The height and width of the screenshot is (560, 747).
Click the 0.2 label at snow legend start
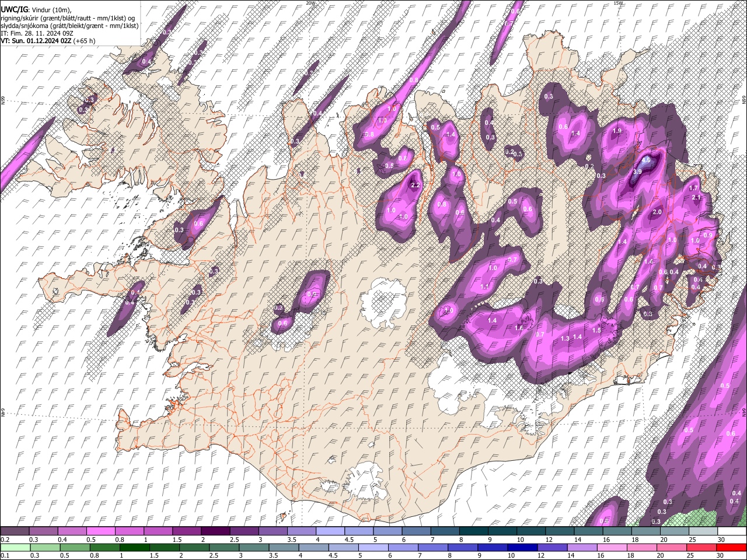5,539
